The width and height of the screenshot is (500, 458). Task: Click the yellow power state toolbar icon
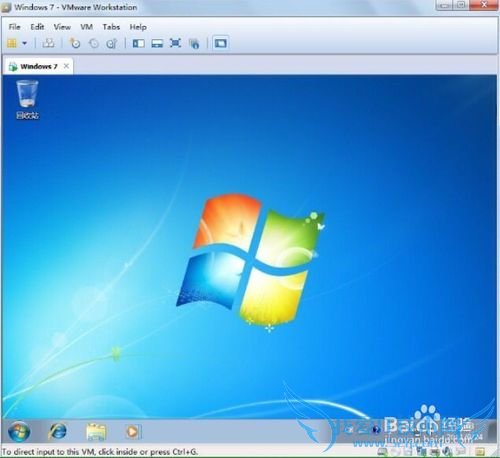(x=12, y=43)
